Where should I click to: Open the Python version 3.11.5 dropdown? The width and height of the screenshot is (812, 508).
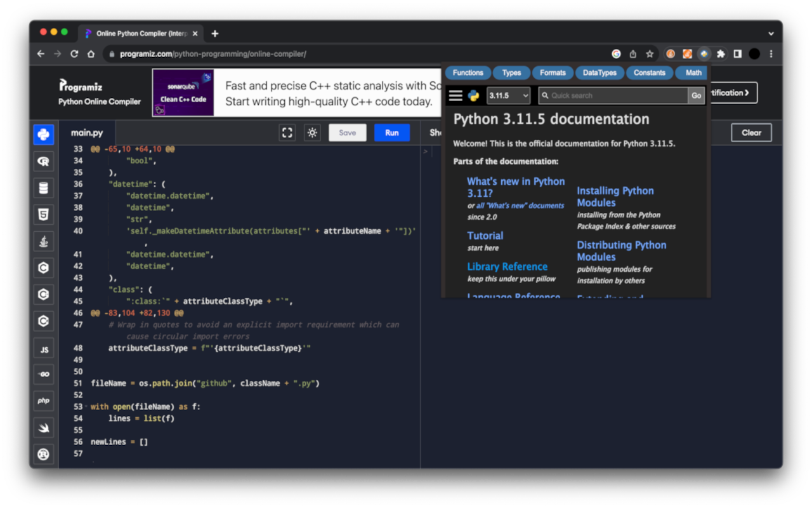tap(508, 95)
